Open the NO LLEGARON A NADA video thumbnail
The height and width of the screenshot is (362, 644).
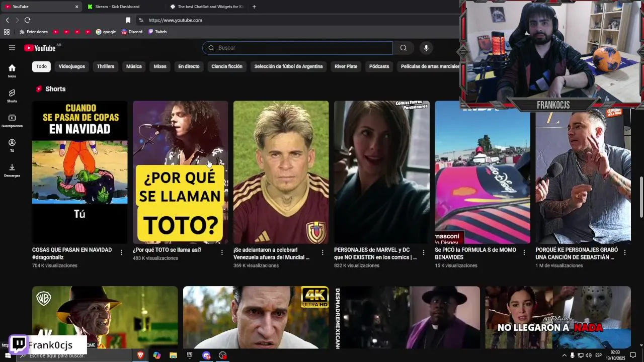[558, 317]
